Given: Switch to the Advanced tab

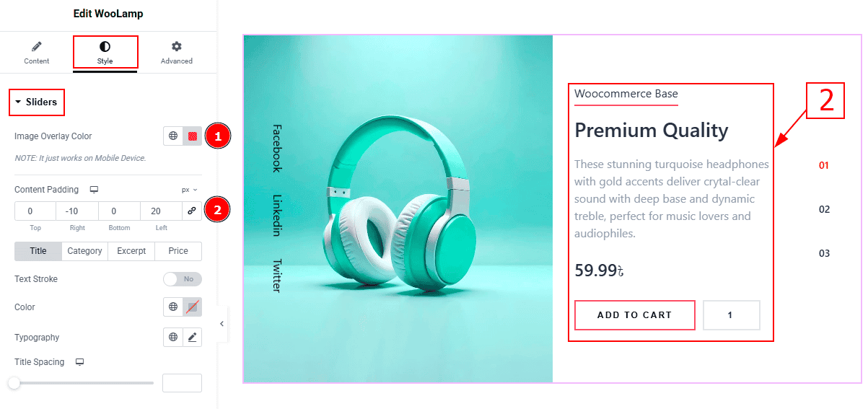Looking at the screenshot, I should point(177,53).
